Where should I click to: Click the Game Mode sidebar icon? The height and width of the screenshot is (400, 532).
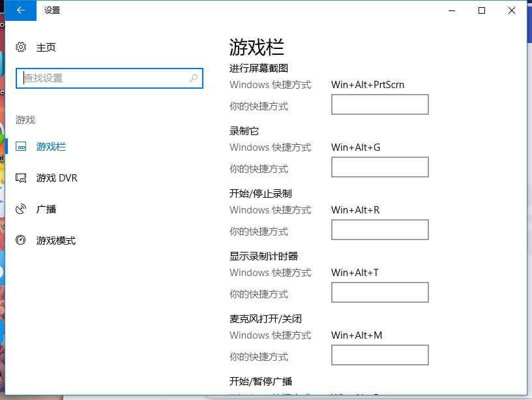(21, 241)
